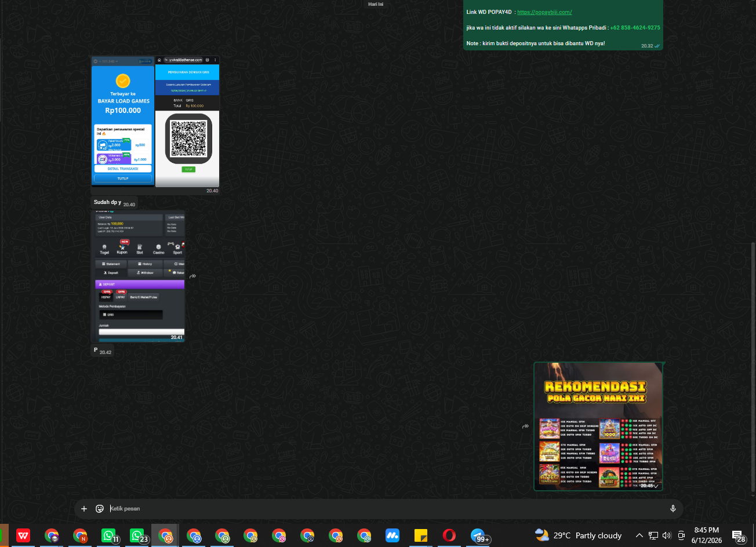Launch Opera browser from the taskbar
Image resolution: width=756 pixels, height=547 pixels.
click(x=449, y=535)
